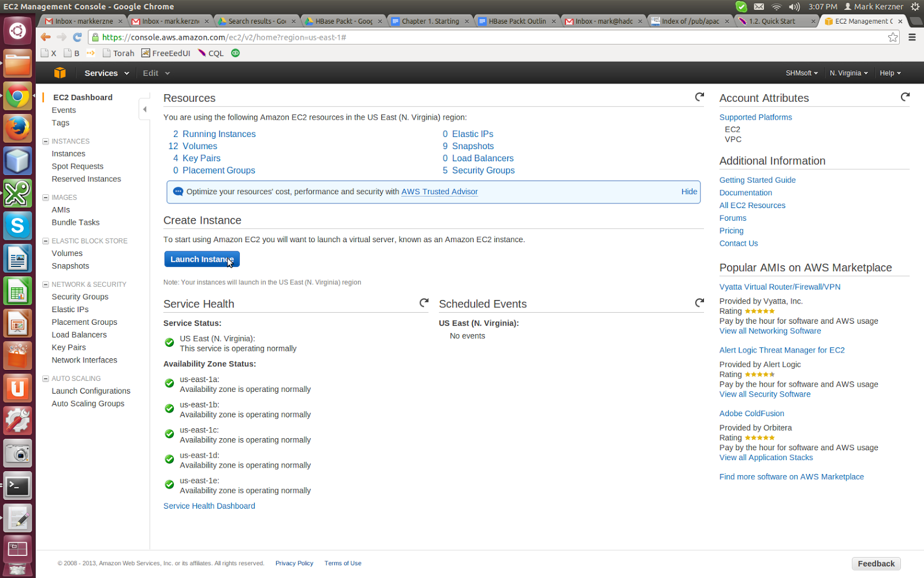
Task: Launch VirtualBox from the dock
Action: click(17, 161)
